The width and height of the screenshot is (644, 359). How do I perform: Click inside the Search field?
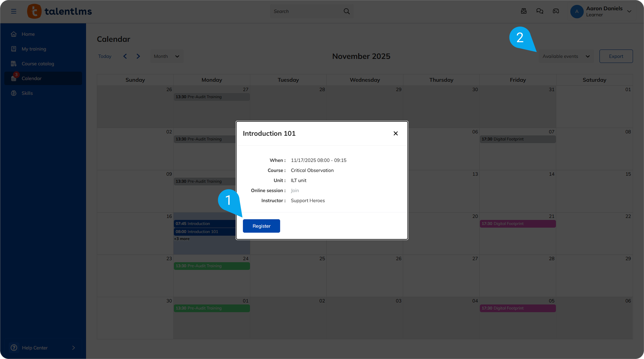pyautogui.click(x=306, y=11)
